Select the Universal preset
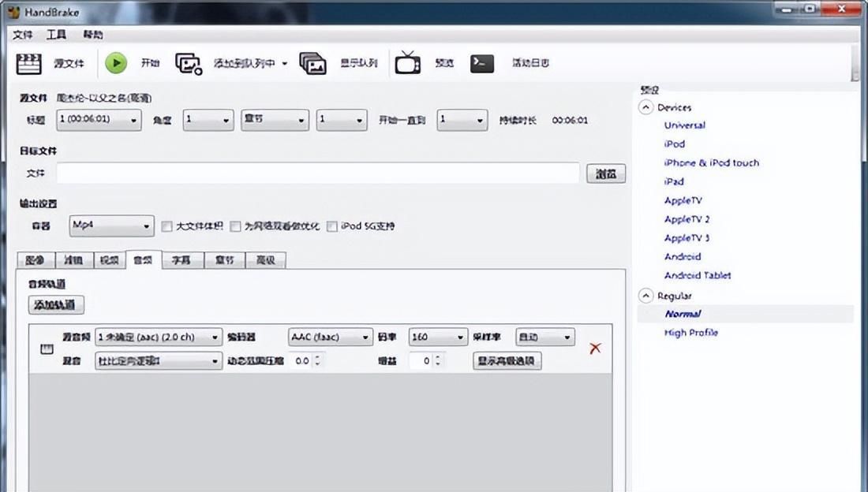868x492 pixels. [x=685, y=125]
